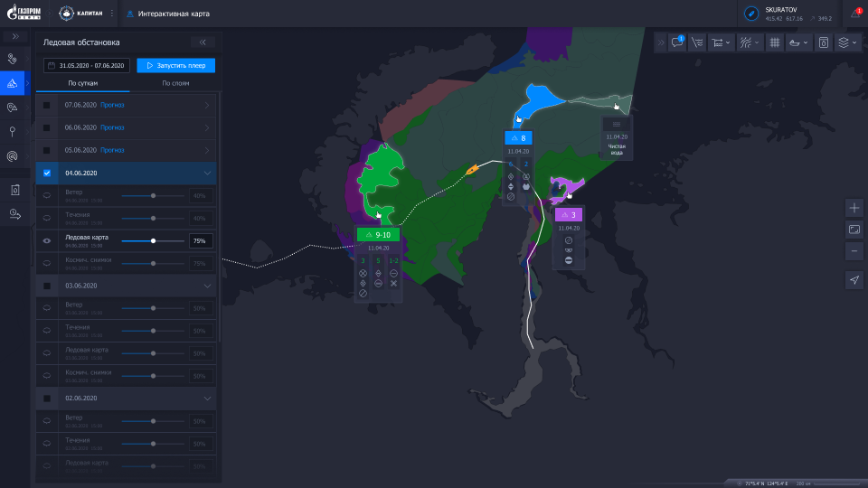The width and height of the screenshot is (868, 488).
Task: Open the messages icon with notification badge
Action: (x=677, y=42)
